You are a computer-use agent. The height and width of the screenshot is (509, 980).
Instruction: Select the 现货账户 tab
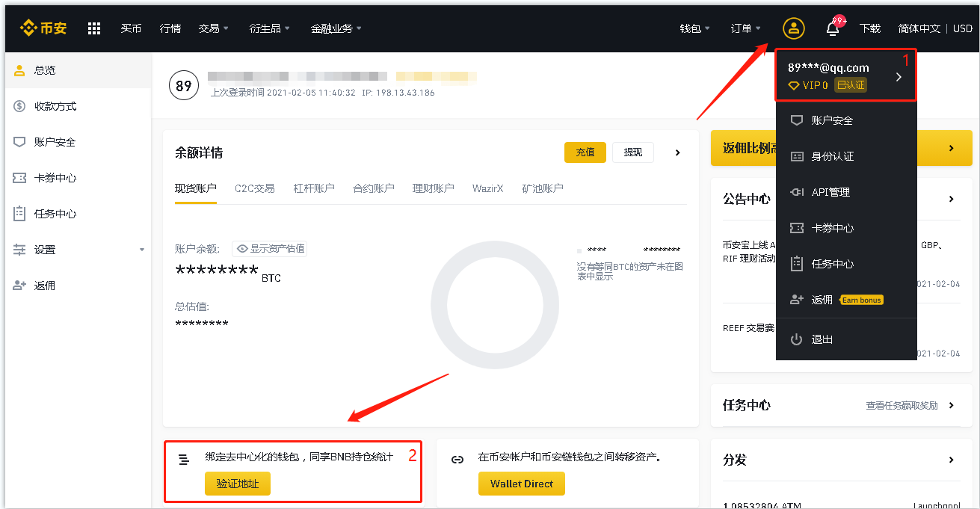pos(196,188)
